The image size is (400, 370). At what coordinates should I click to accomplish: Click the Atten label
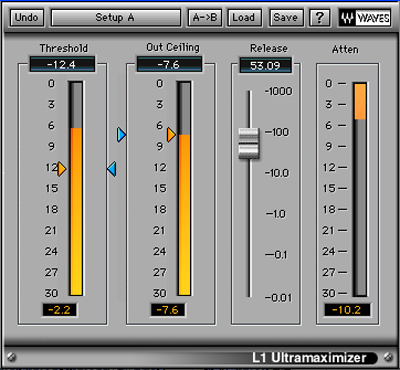coord(345,49)
